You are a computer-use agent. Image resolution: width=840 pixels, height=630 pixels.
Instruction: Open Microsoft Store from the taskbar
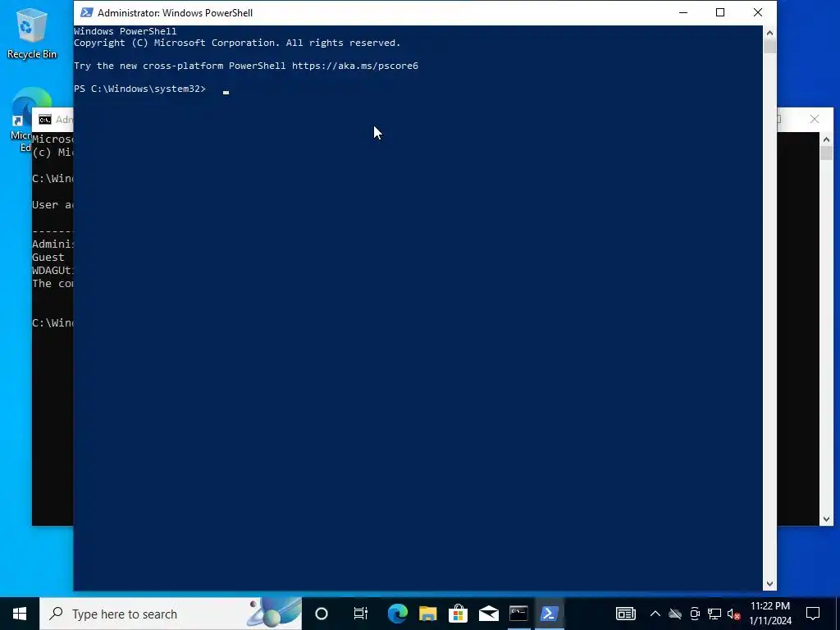click(x=458, y=614)
